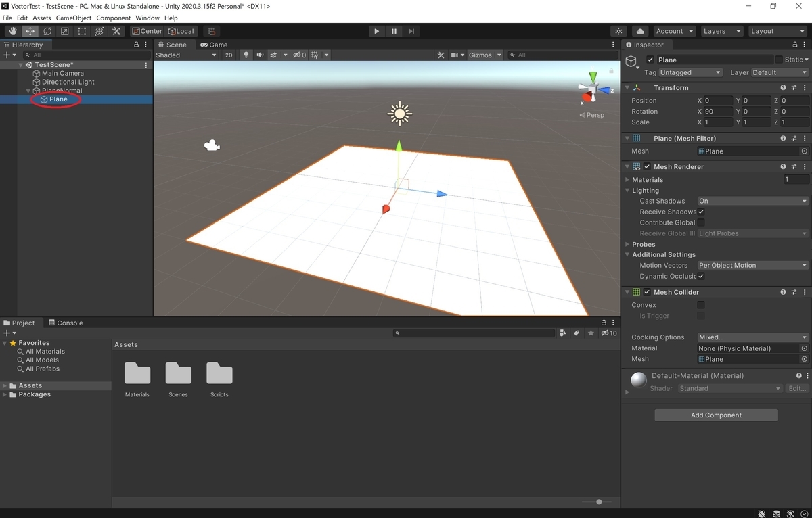Open the Assets menu
This screenshot has width=812, height=518.
coord(42,18)
